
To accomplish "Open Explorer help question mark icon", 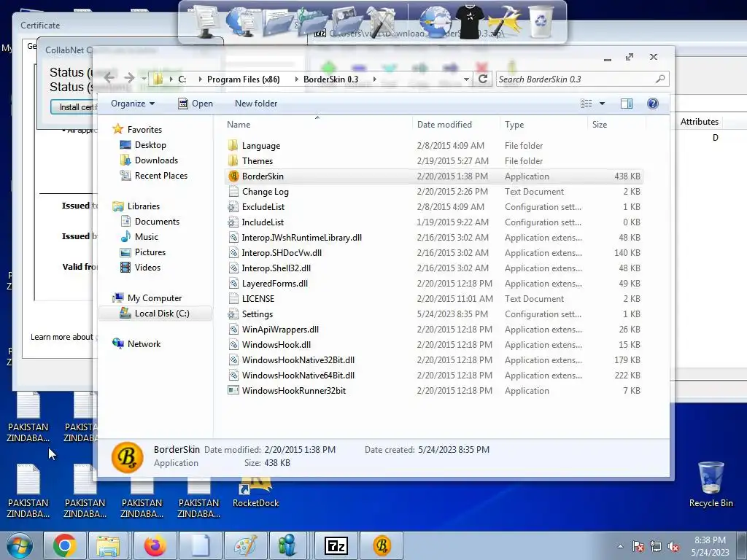I will click(653, 104).
